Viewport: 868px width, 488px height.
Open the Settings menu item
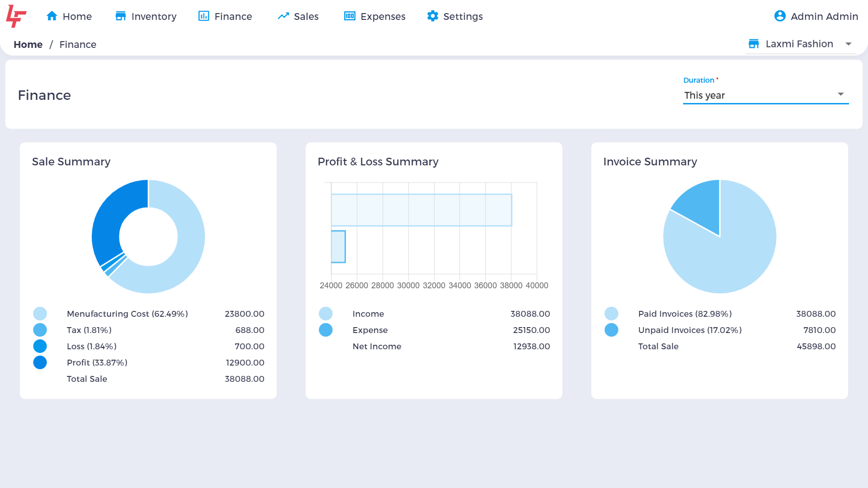coord(455,16)
